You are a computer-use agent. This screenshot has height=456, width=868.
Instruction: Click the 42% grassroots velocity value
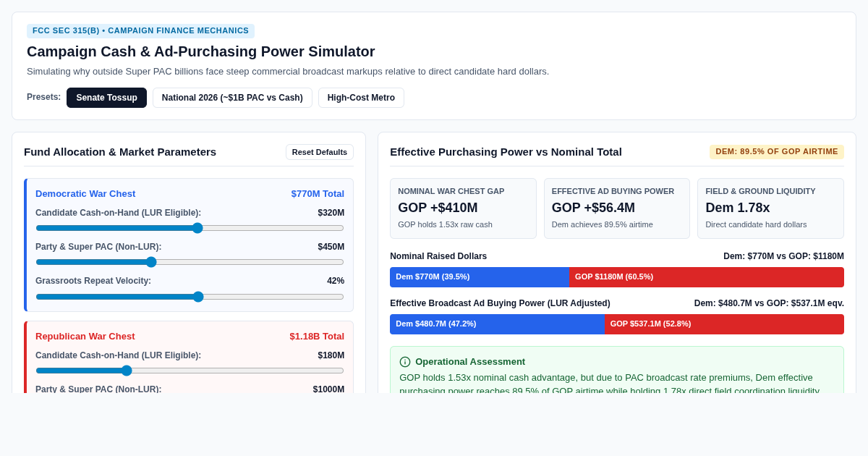click(336, 281)
